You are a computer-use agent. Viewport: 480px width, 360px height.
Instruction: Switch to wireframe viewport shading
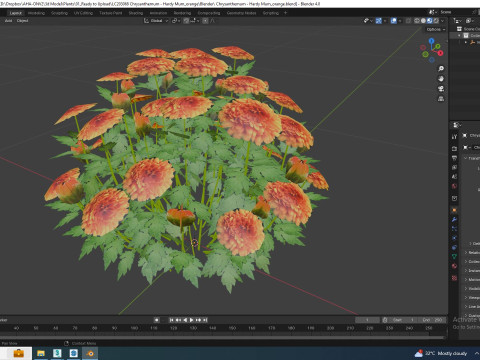(417, 21)
